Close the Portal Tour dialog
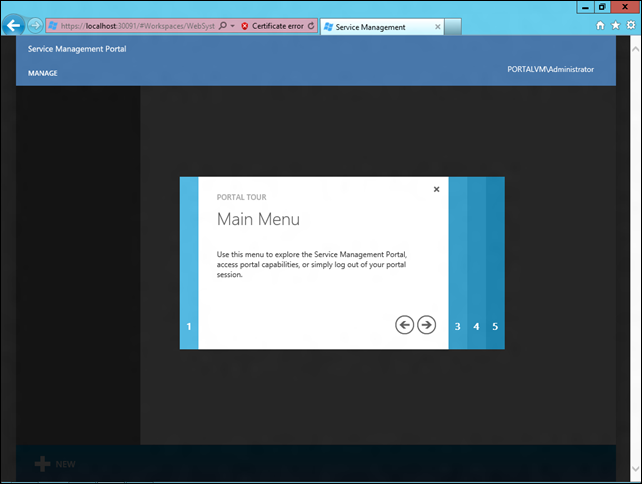This screenshot has width=642, height=484. coord(436,189)
